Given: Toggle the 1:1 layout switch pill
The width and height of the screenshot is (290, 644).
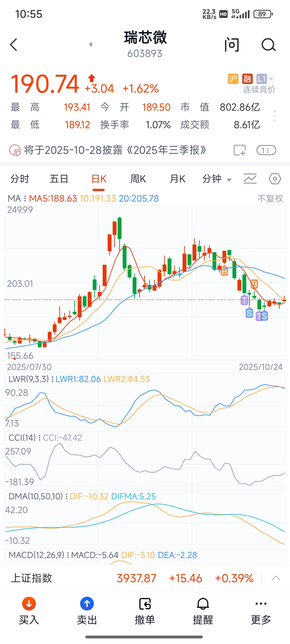Looking at the screenshot, I should pos(266,150).
